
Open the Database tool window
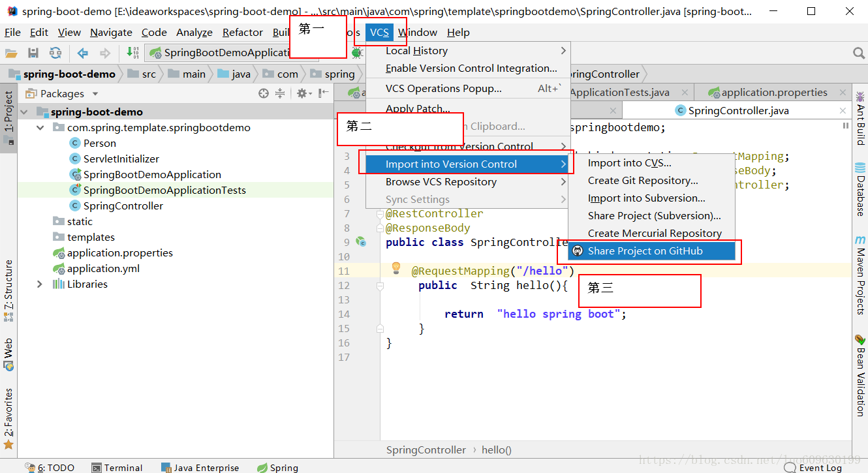(860, 189)
